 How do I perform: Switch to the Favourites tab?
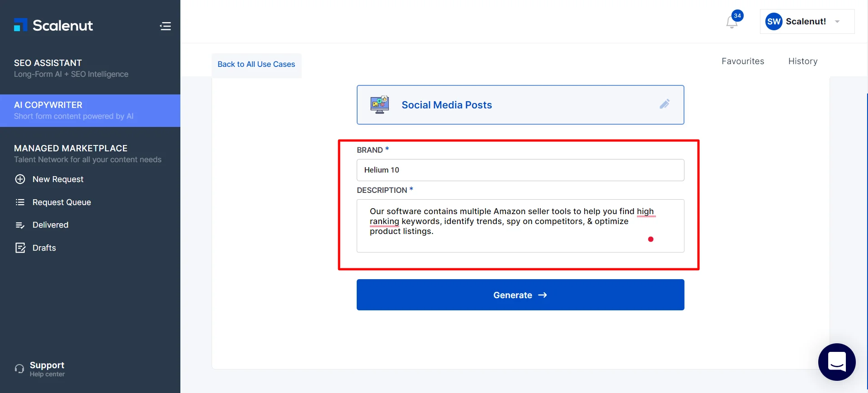tap(743, 61)
